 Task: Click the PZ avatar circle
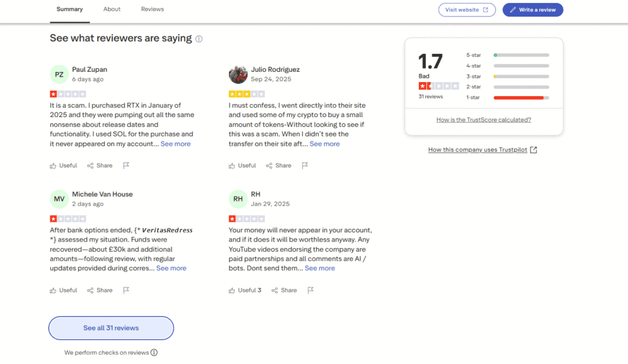(59, 74)
